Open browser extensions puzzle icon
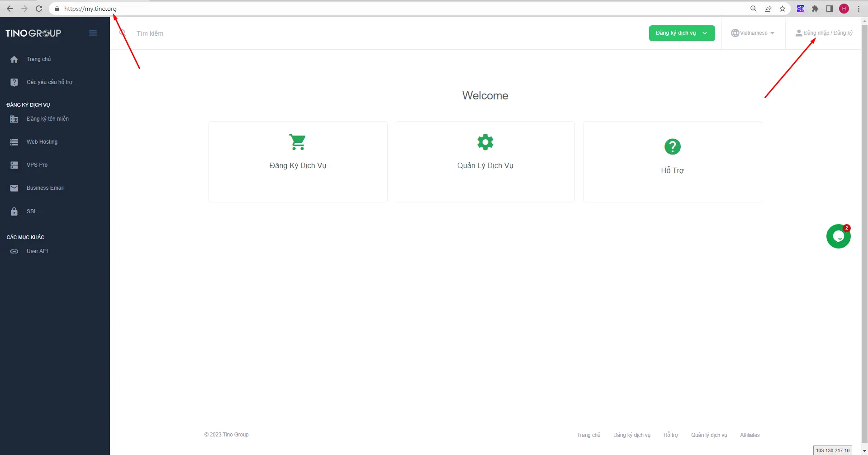This screenshot has height=455, width=868. coord(815,9)
